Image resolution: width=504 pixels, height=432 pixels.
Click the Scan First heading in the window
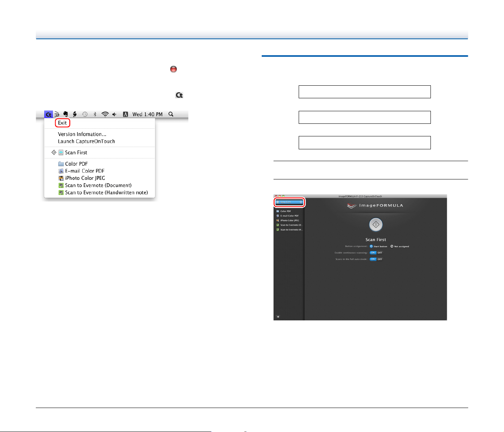(x=376, y=240)
